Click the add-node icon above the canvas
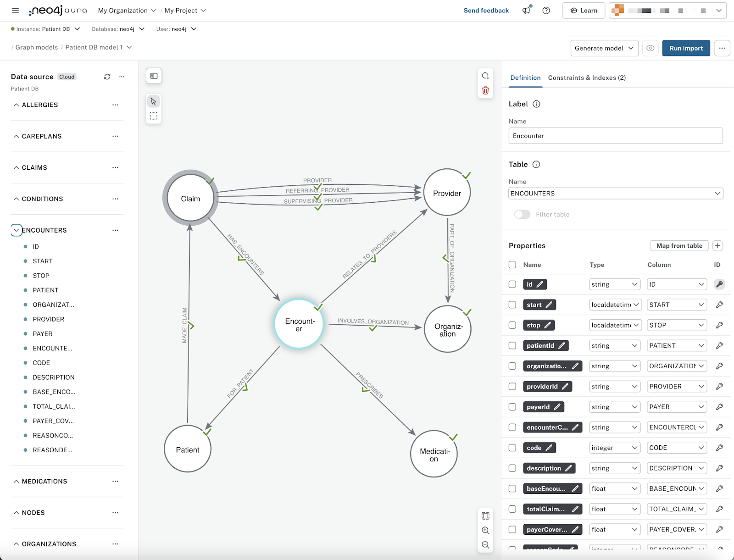The image size is (734, 560). point(485,76)
